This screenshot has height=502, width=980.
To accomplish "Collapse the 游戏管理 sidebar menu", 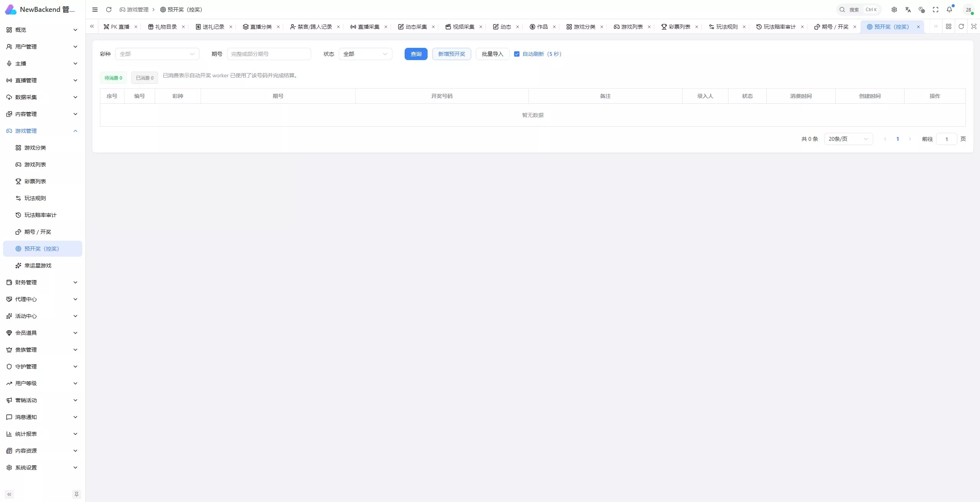I will (x=42, y=131).
